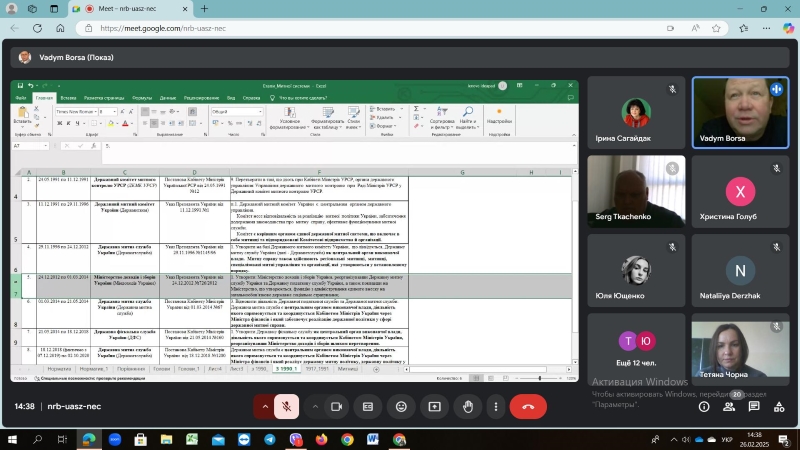Open Word from the taskbar
The height and width of the screenshot is (450, 800).
[x=373, y=439]
